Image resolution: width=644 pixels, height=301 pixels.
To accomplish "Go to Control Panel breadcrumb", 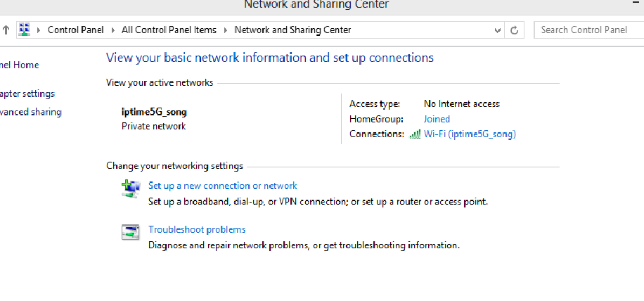I will tap(75, 30).
